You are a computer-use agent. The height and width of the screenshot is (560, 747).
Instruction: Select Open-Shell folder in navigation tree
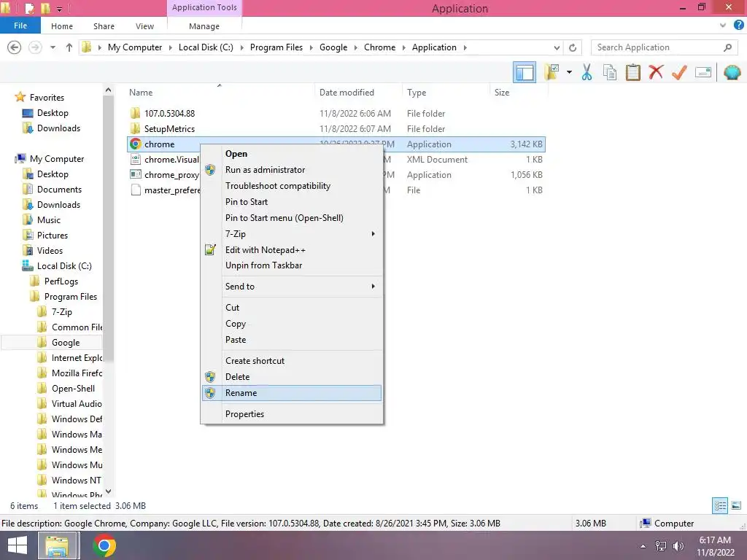pos(73,389)
